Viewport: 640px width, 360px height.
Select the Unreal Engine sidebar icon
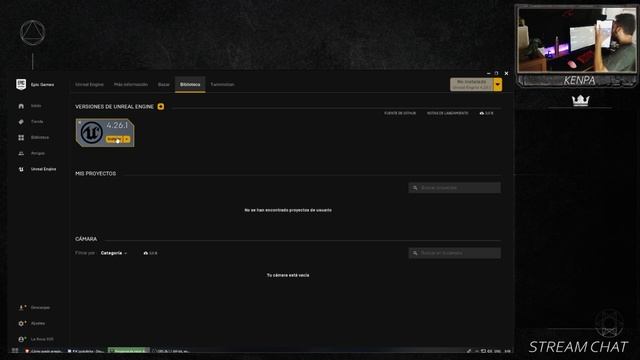click(x=21, y=169)
